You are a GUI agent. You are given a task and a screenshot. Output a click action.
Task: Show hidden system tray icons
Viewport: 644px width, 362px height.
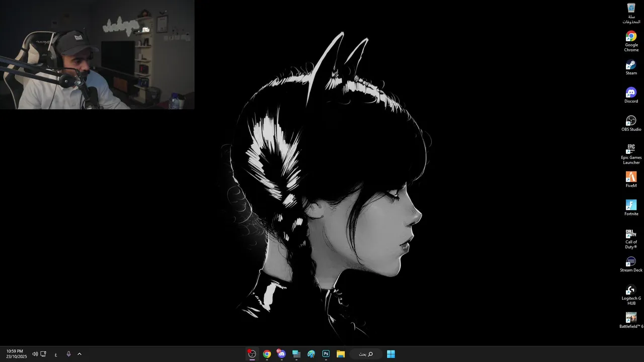[x=79, y=354]
